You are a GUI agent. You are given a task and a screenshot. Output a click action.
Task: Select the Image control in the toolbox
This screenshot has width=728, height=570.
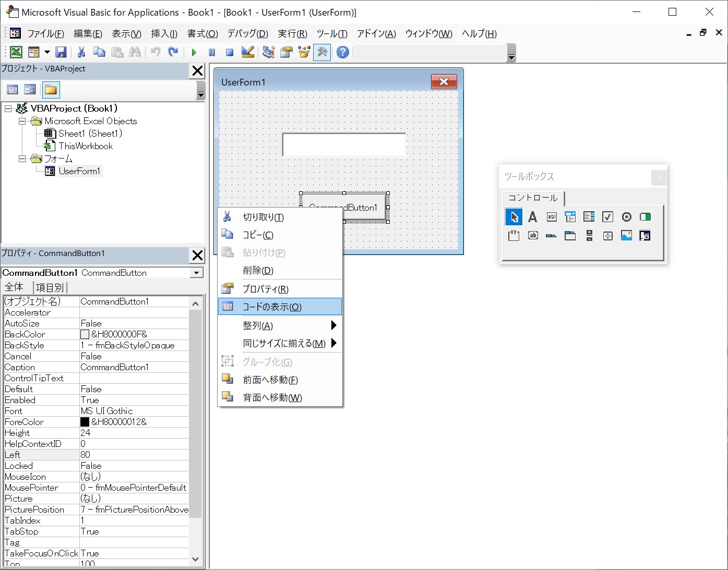click(x=626, y=236)
